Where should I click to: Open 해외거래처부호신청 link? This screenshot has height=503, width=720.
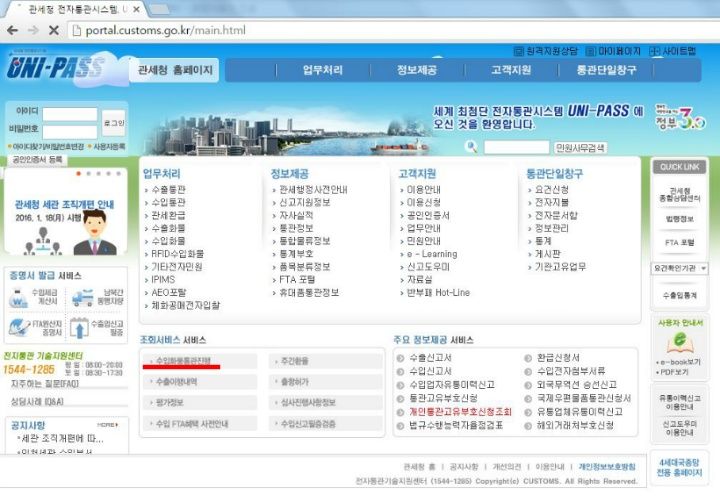(x=575, y=425)
